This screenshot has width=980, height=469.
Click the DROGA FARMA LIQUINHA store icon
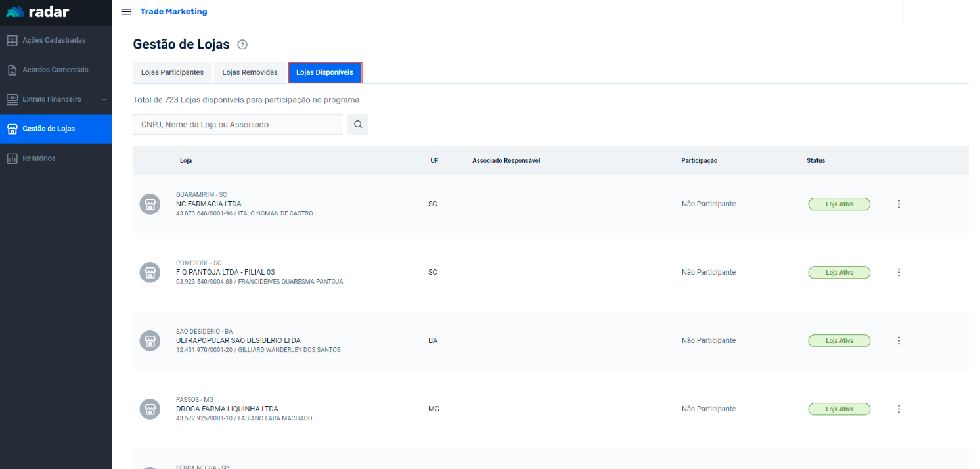pyautogui.click(x=150, y=409)
